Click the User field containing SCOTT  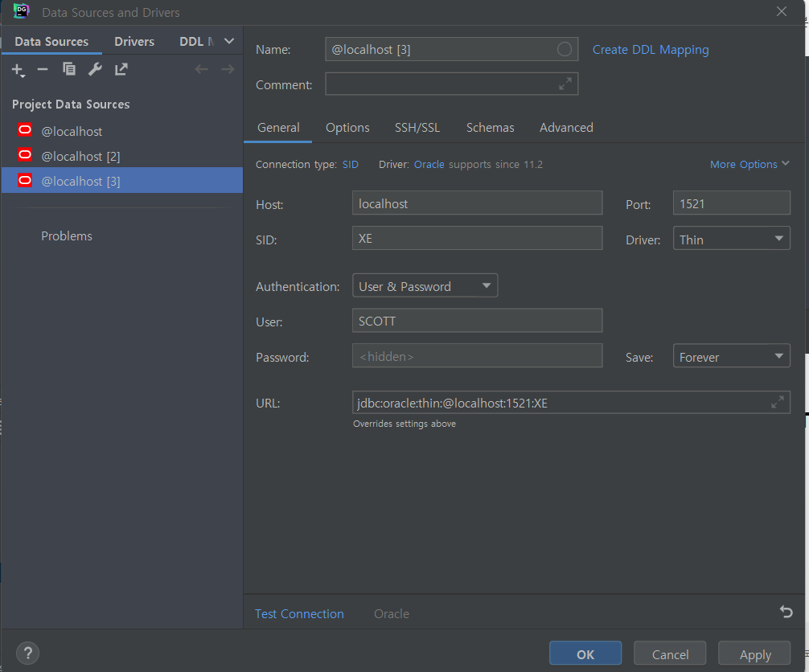click(477, 321)
